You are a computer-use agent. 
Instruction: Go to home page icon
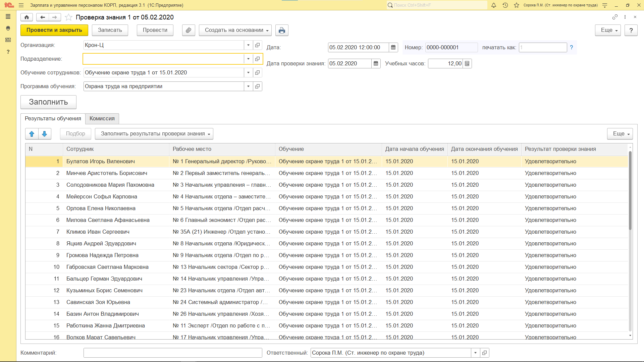pos(26,17)
